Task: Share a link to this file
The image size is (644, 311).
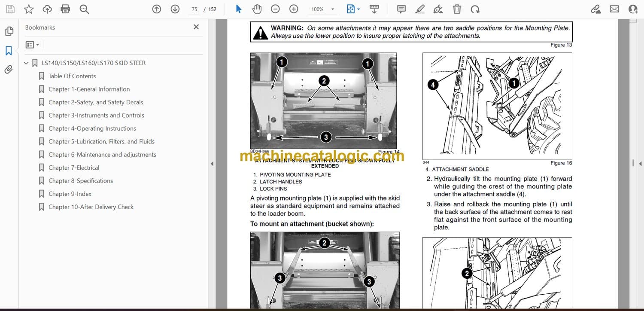Action: click(x=595, y=9)
